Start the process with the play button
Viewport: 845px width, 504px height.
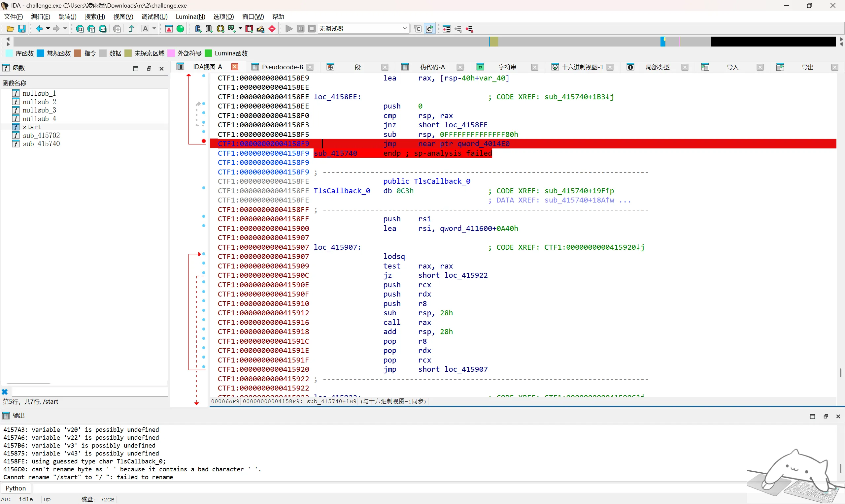pyautogui.click(x=289, y=29)
